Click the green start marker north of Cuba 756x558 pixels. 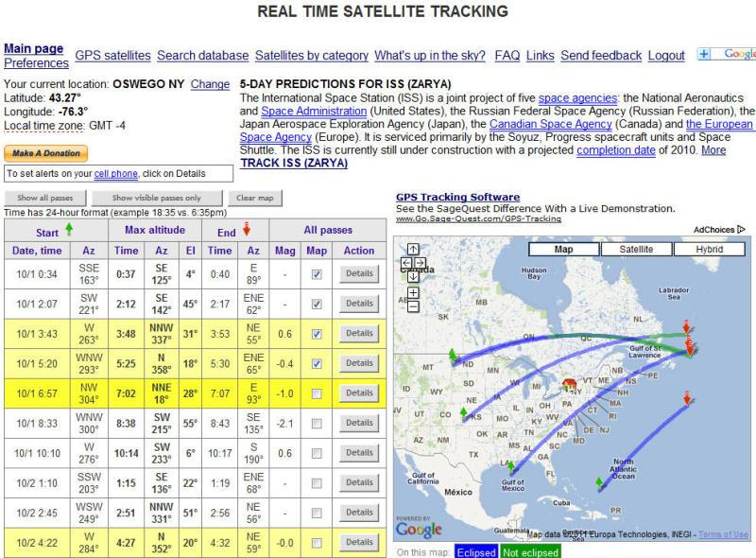pyautogui.click(x=599, y=483)
